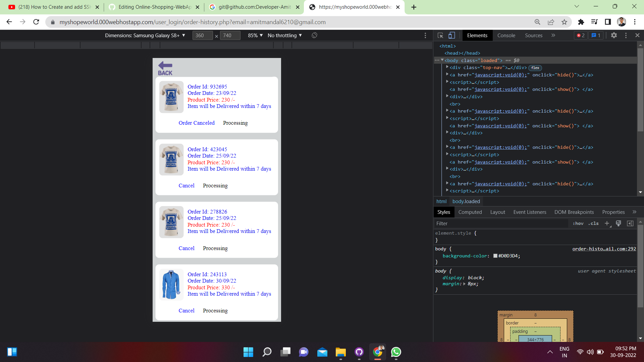Image resolution: width=644 pixels, height=362 pixels.
Task: Open DevTools settings gear
Action: click(x=614, y=35)
